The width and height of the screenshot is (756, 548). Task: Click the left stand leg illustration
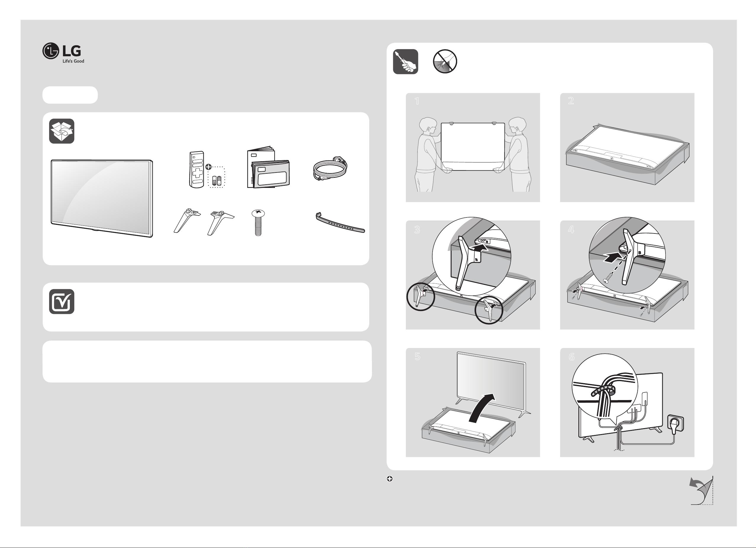click(x=187, y=220)
